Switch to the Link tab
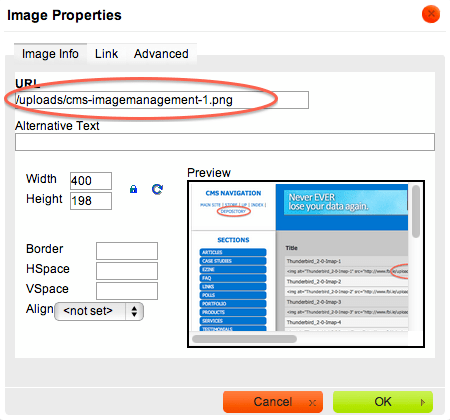Image resolution: width=450 pixels, height=420 pixels. [x=106, y=54]
